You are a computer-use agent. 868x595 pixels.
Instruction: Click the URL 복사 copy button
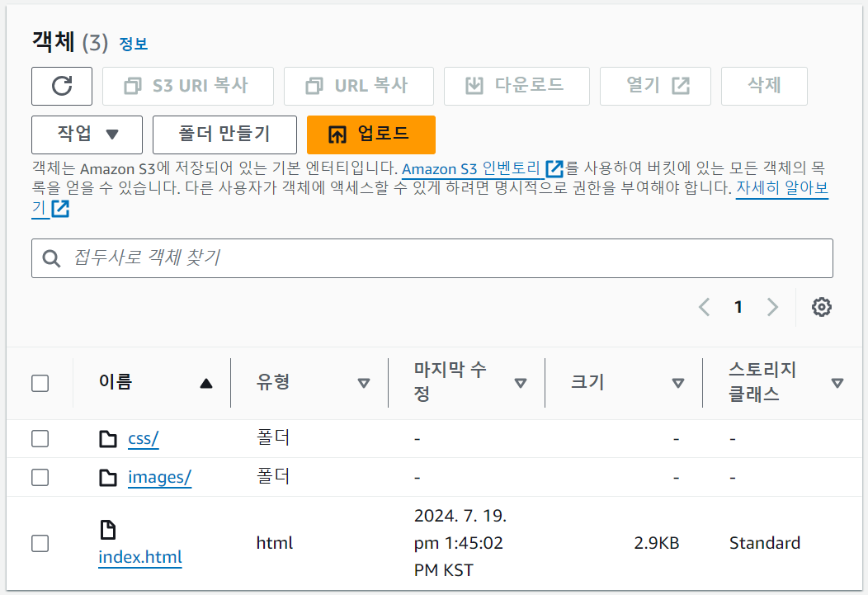[x=358, y=86]
